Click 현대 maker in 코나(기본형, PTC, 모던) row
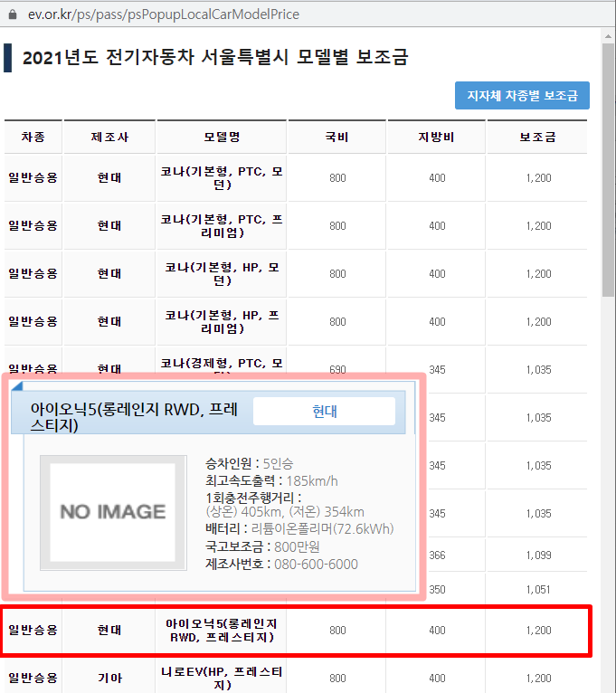 109,177
